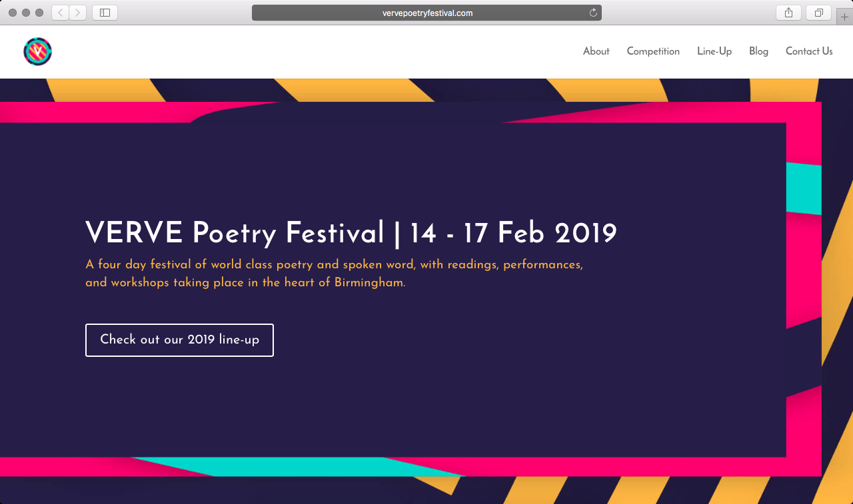Close the Safari window with red button
This screenshot has width=853, height=504.
(13, 13)
